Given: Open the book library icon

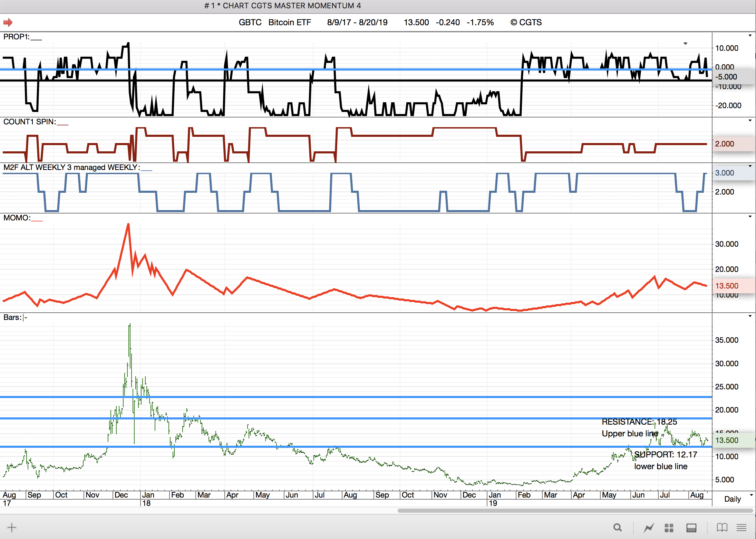Looking at the screenshot, I should (722, 528).
